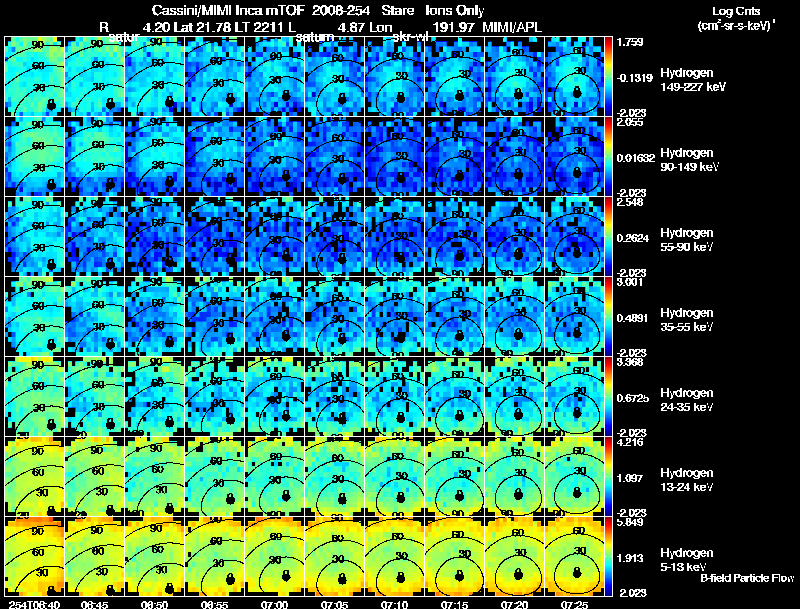
Task: Click the '07:10' time label
Action: (395, 604)
